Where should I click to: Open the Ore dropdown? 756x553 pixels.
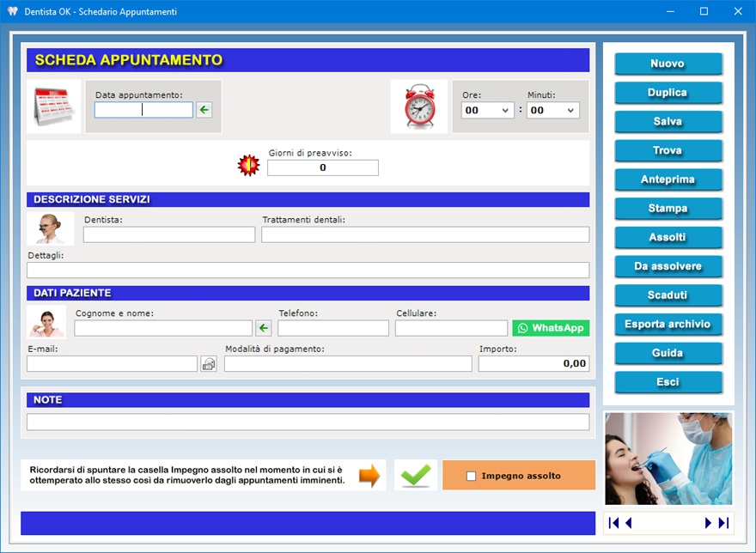click(x=487, y=111)
